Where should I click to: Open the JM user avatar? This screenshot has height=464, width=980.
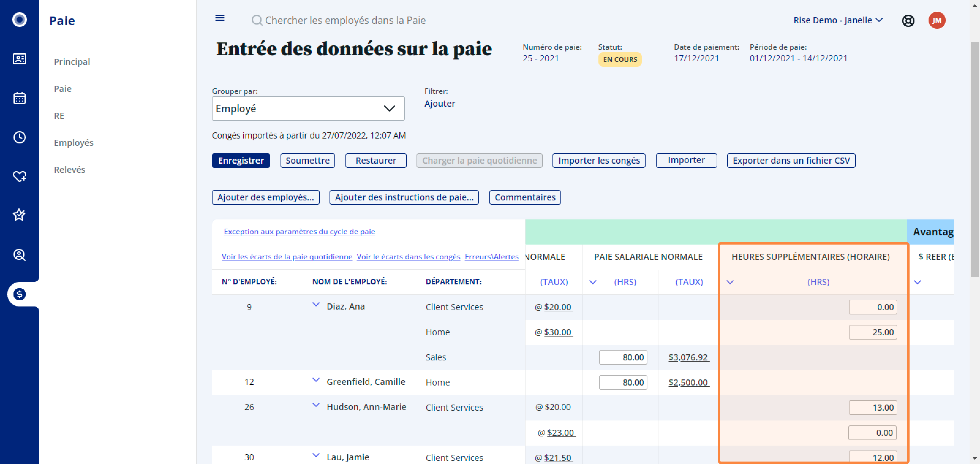click(937, 20)
